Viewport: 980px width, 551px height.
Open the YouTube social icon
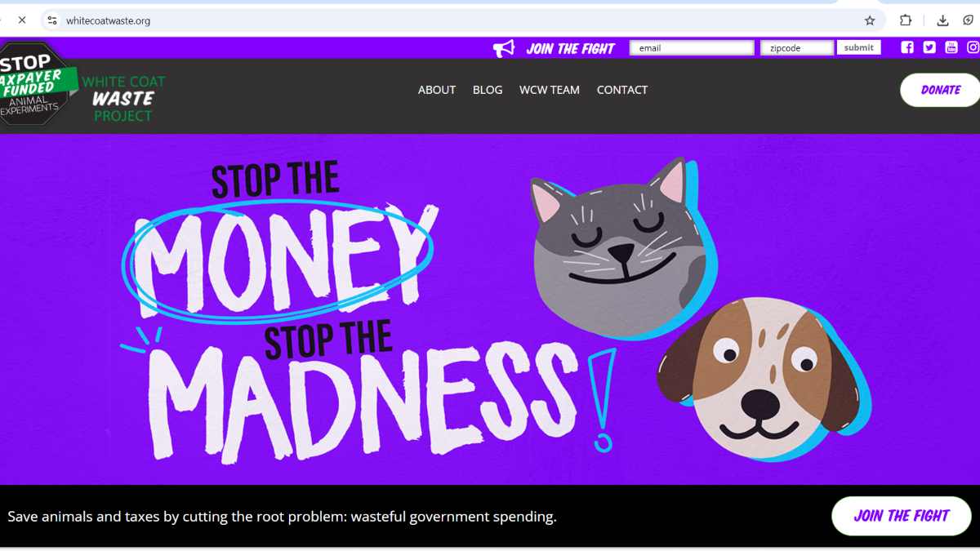click(951, 47)
